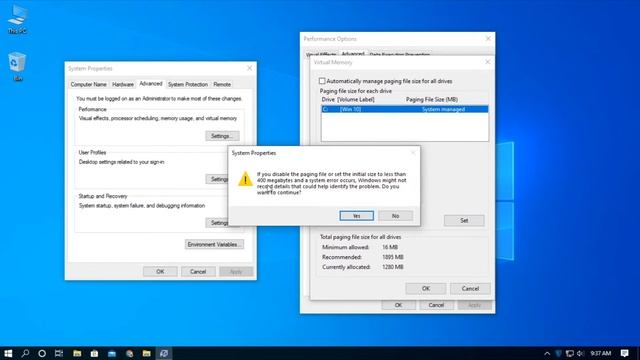640x360 pixels.
Task: Open volume control tray icon
Action: pyautogui.click(x=580, y=353)
